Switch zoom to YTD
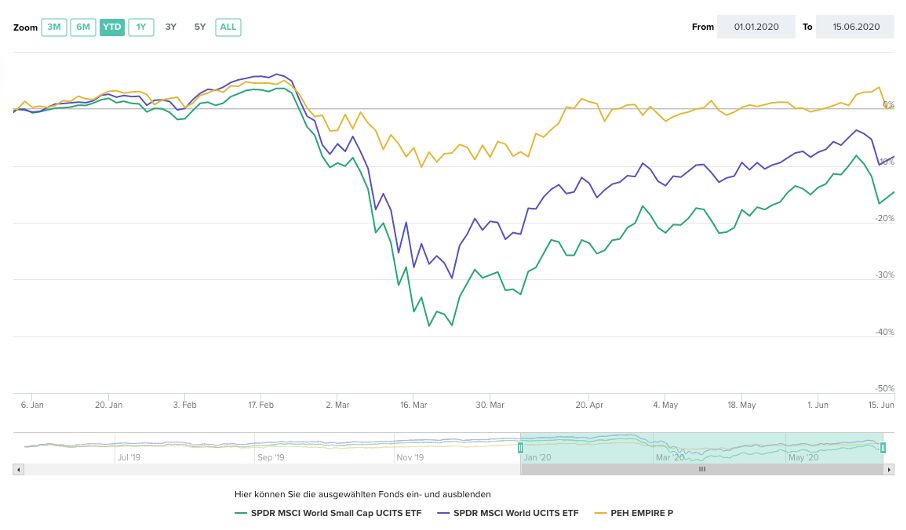Image resolution: width=906 pixels, height=530 pixels. (112, 27)
